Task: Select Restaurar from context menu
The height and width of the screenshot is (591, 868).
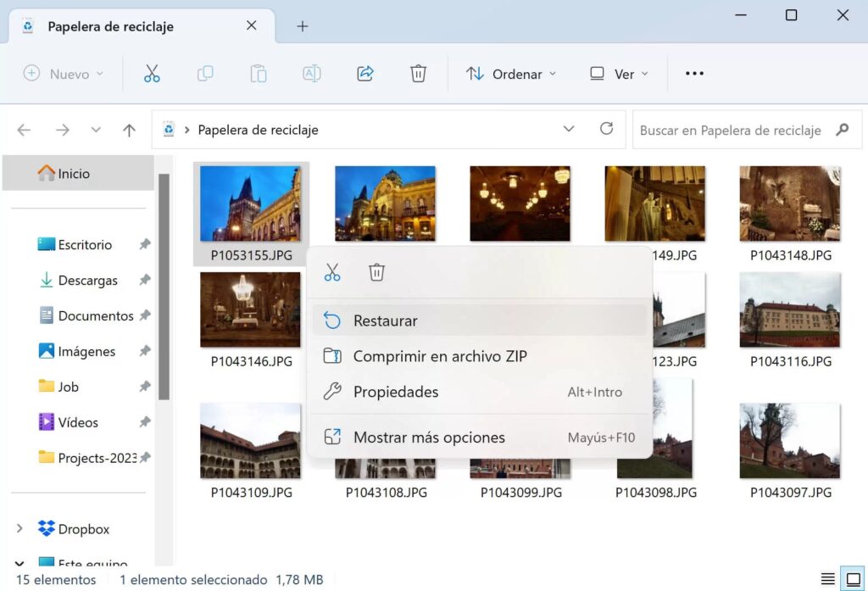Action: click(386, 321)
